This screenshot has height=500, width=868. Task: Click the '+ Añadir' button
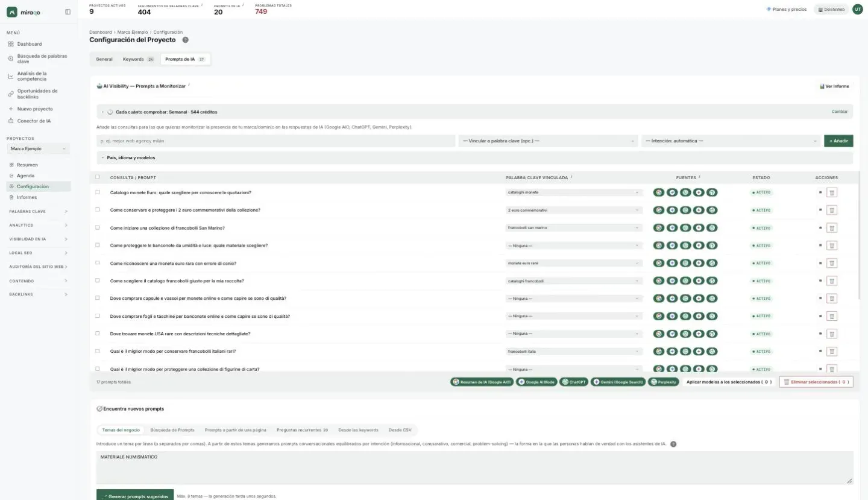pyautogui.click(x=838, y=141)
